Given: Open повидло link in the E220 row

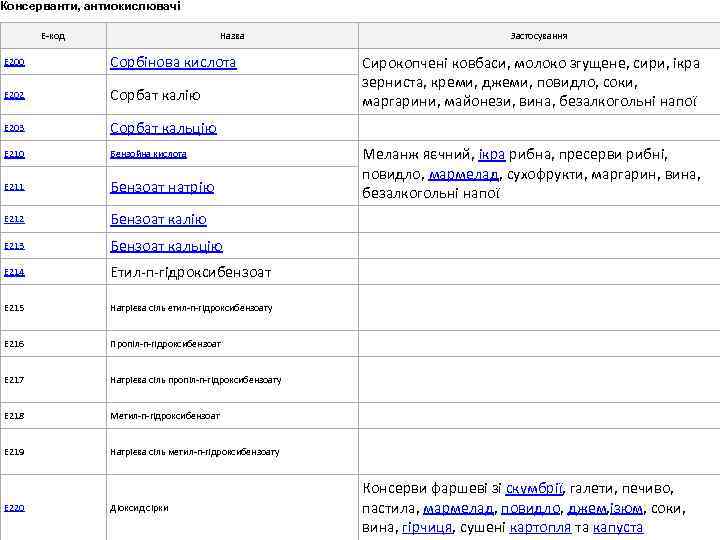Looking at the screenshot, I should tap(530, 508).
